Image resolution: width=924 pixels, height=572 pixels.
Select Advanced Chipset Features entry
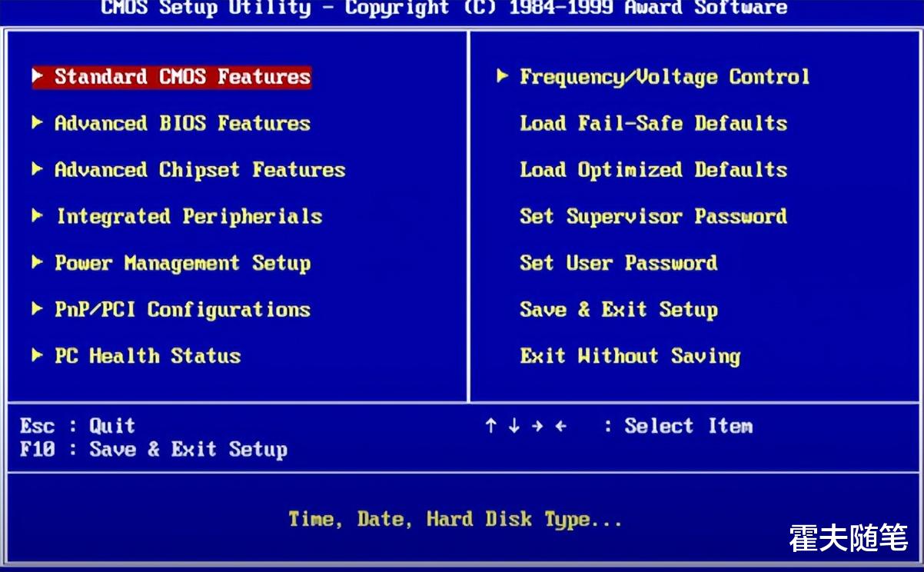(x=200, y=170)
